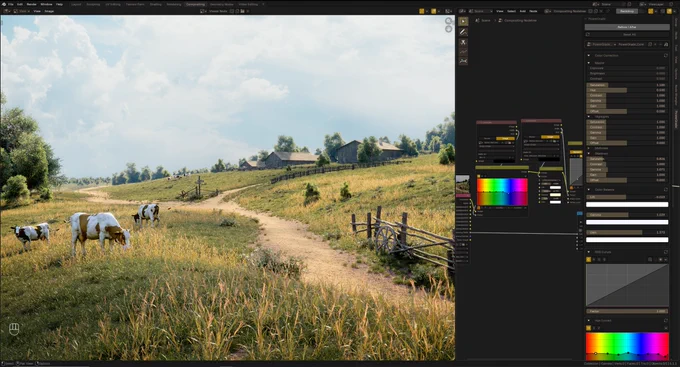Adjust the Master Hue slider
Viewport: 680px width, 367px height.
click(626, 90)
